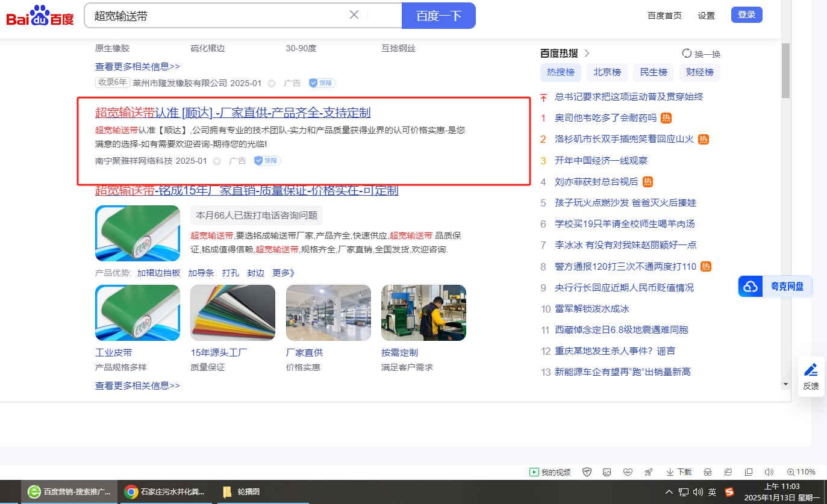Click the shield security icon in status bar
This screenshot has height=504, width=827.
pyautogui.click(x=587, y=472)
